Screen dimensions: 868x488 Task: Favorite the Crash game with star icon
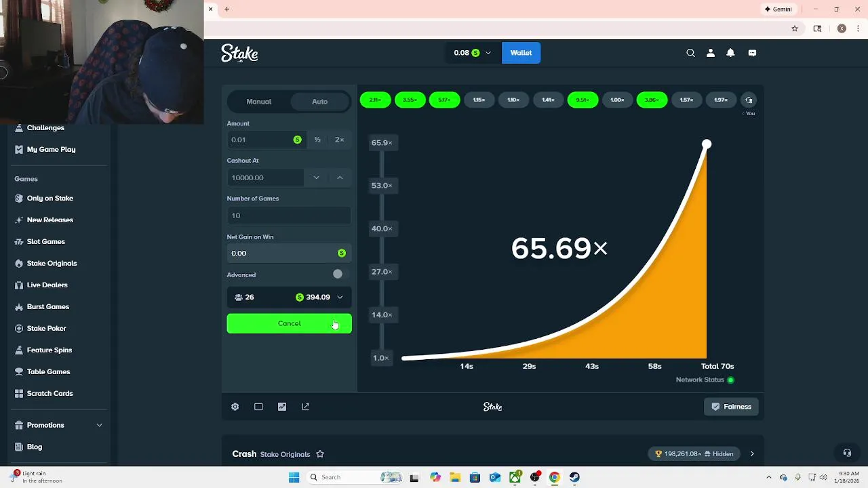tap(320, 454)
